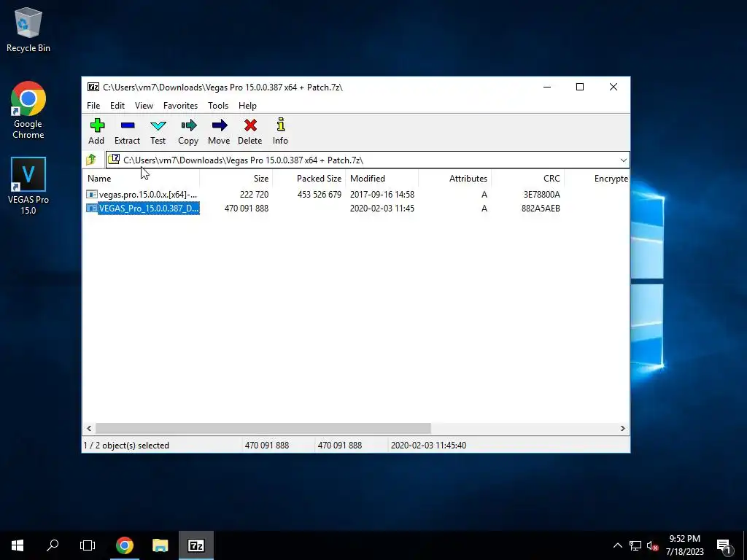
Task: Go up one folder level icon
Action: pos(91,160)
